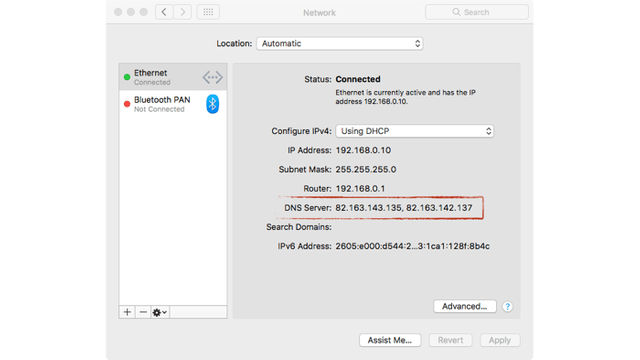Click the Assist Me… button
The height and width of the screenshot is (360, 640).
point(390,340)
